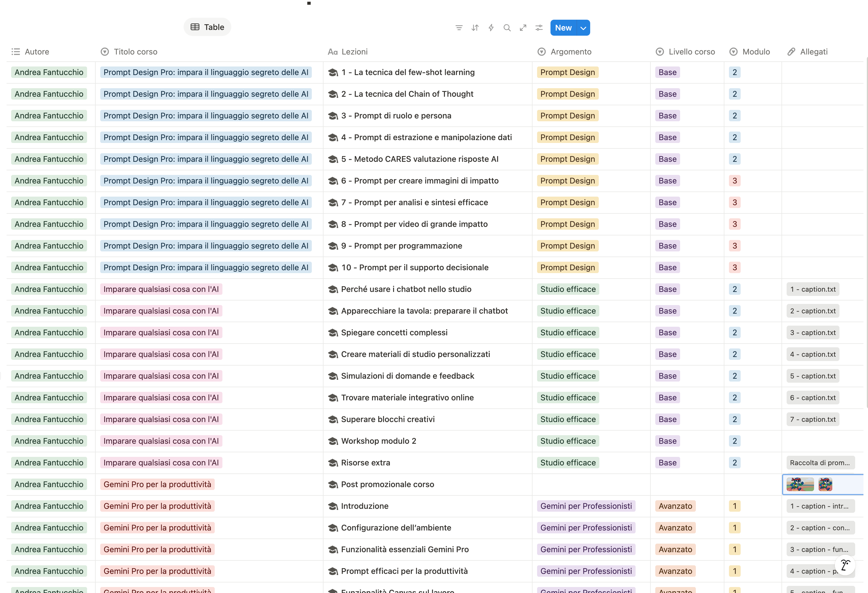Click the Avanzato tag in Introduzione row
The image size is (868, 593).
click(675, 506)
